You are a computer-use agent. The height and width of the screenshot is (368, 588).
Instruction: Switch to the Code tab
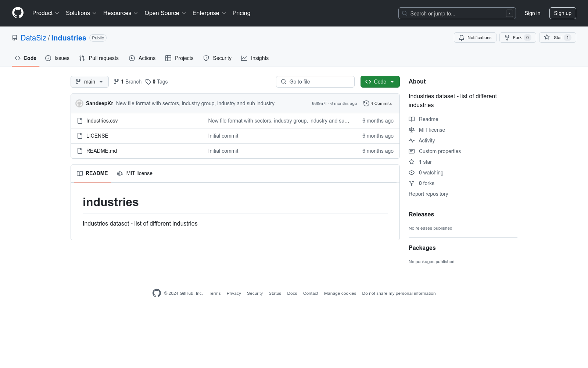click(x=26, y=58)
